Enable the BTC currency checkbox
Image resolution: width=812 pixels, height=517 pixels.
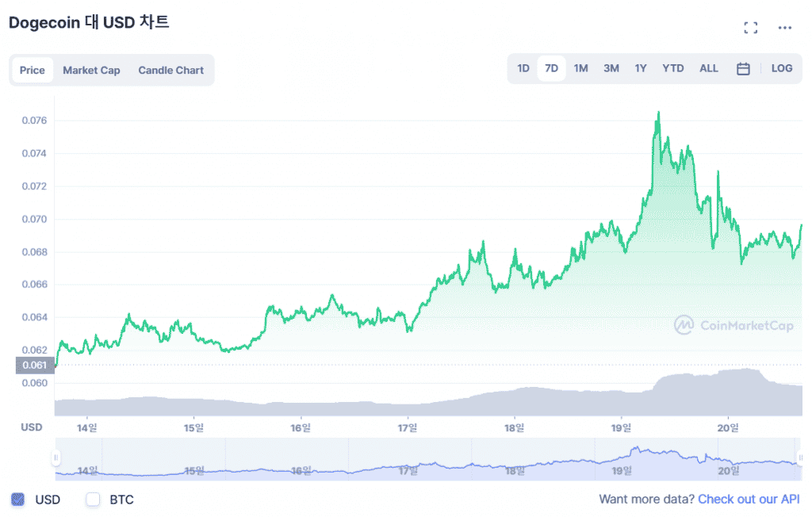pyautogui.click(x=93, y=500)
